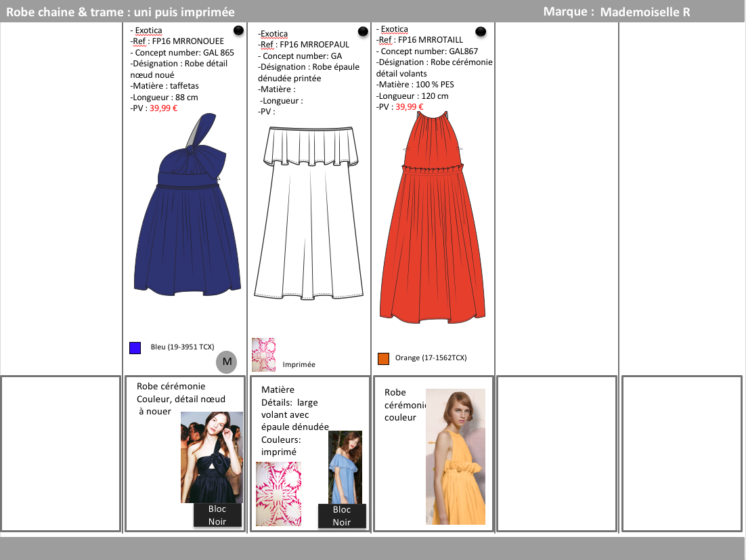746x560 pixels.
Task: Open the black bow dress model photo
Action: tap(212, 457)
